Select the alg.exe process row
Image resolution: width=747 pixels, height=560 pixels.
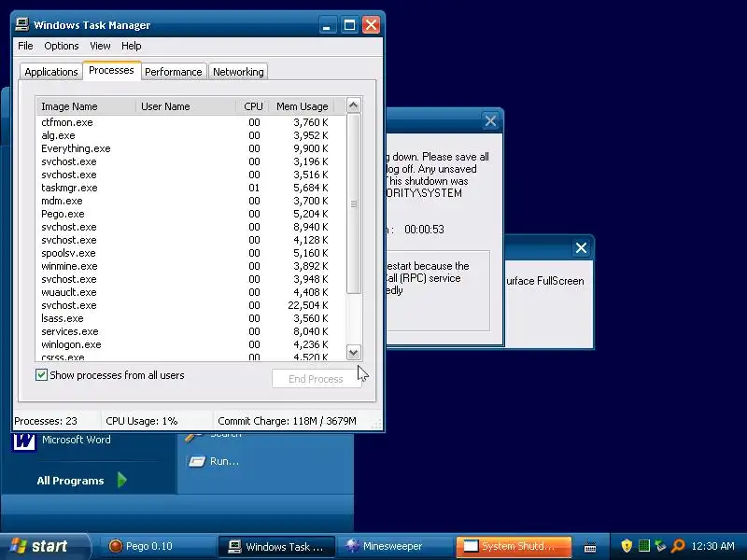click(x=190, y=135)
